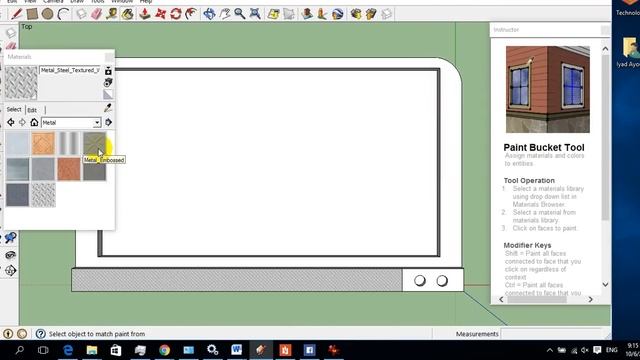Close the Materials panel
This screenshot has height=360, width=640.
coord(109,57)
